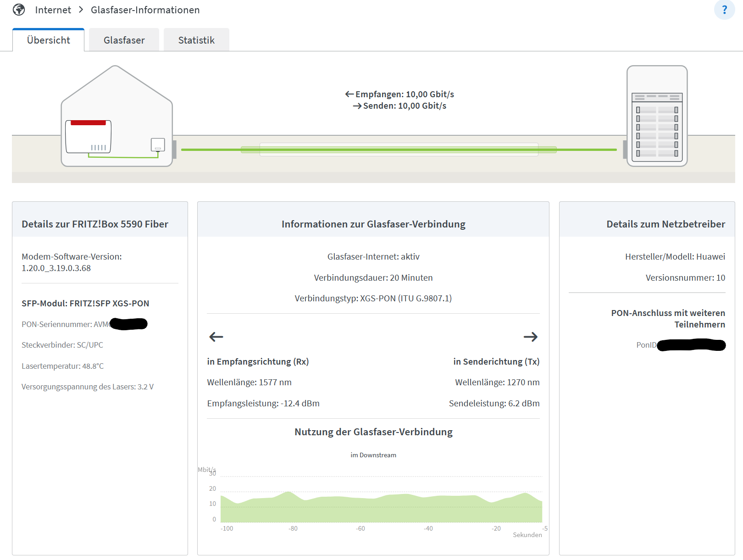Click 'Modem-Software-Version' label
743x560 pixels.
coord(72,256)
